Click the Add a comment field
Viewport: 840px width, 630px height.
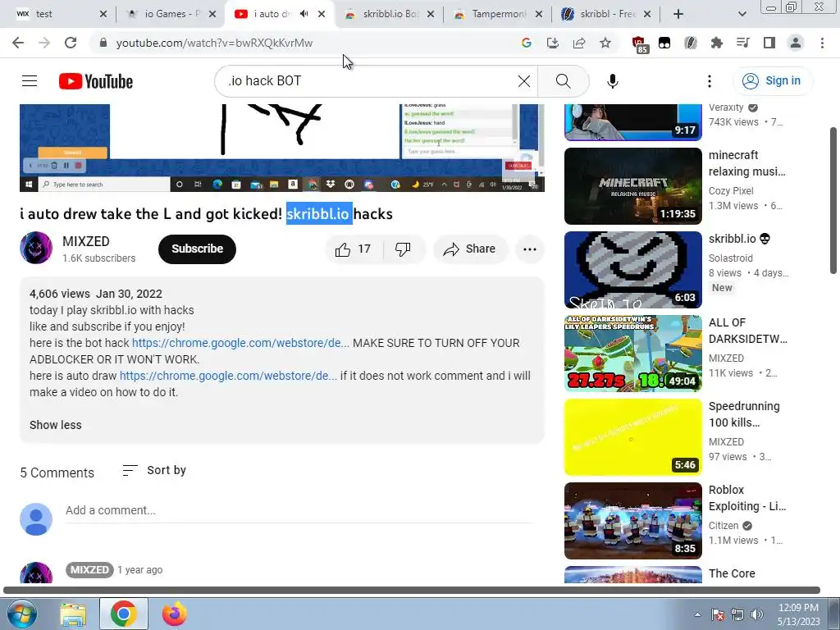click(x=299, y=510)
